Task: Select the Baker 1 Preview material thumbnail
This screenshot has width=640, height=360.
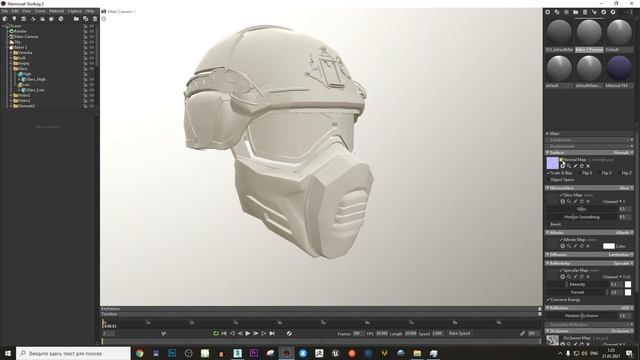Action: [589, 32]
